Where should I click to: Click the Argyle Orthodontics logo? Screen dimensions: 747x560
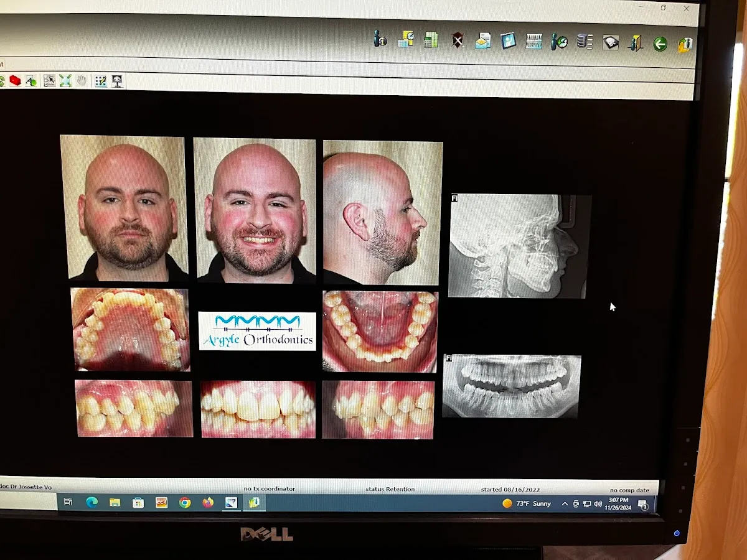tap(256, 330)
